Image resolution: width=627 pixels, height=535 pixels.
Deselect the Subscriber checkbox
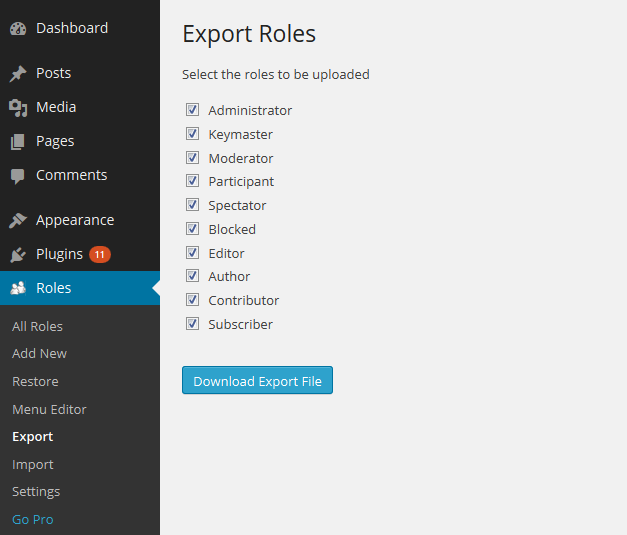pyautogui.click(x=192, y=323)
